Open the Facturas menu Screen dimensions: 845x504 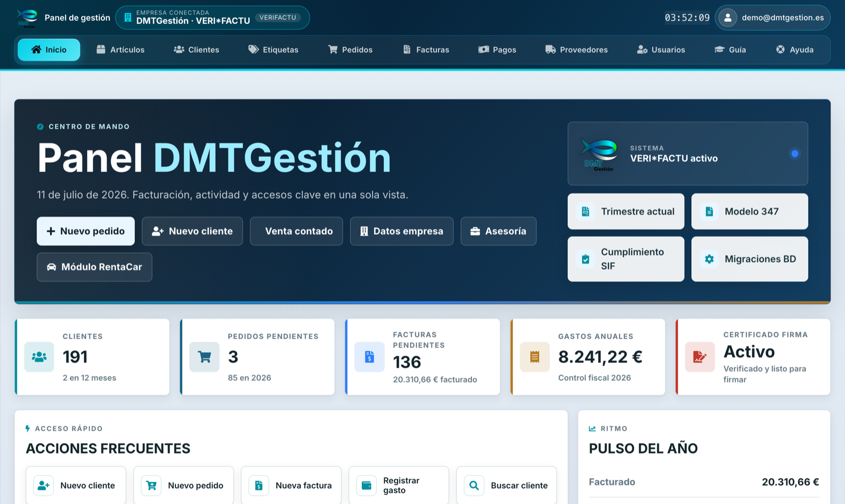coord(426,50)
